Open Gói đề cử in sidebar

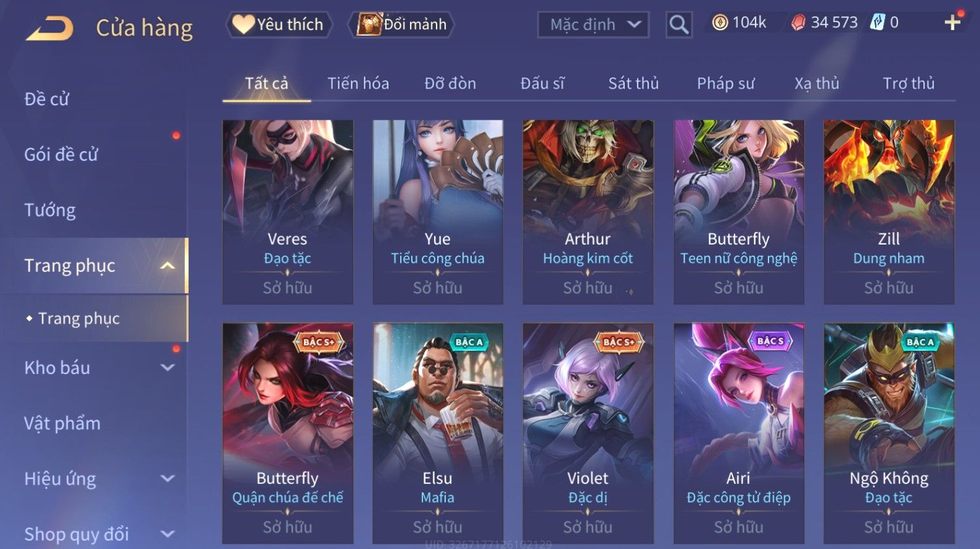pyautogui.click(x=61, y=154)
